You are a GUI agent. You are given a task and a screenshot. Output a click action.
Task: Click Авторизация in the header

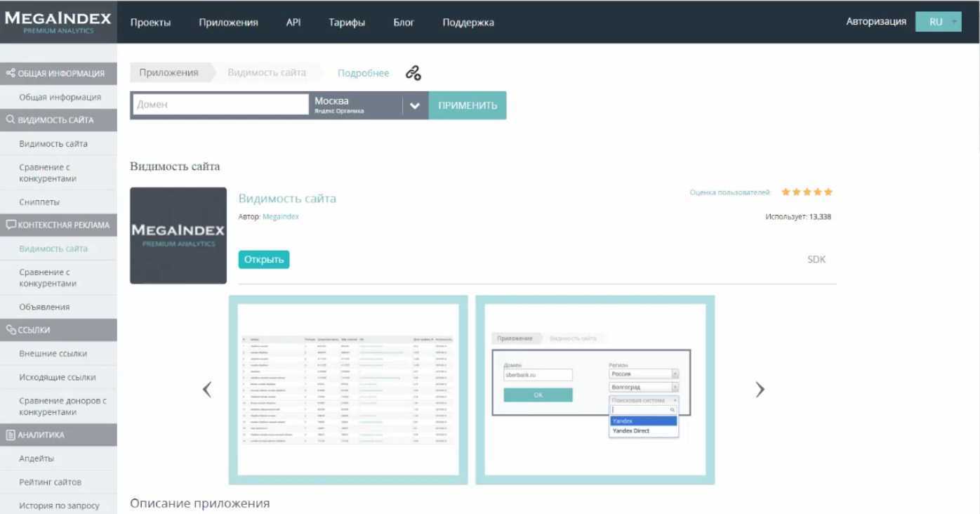tap(875, 22)
